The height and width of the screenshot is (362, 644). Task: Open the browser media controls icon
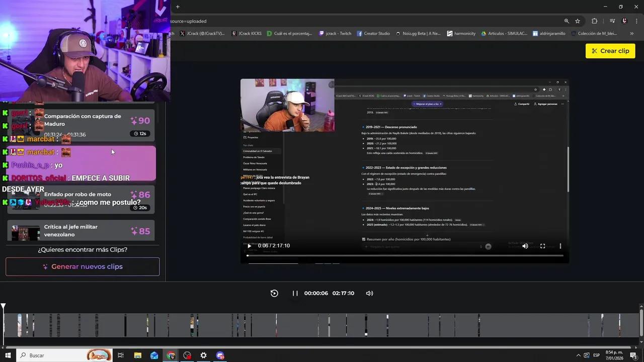pos(612,21)
